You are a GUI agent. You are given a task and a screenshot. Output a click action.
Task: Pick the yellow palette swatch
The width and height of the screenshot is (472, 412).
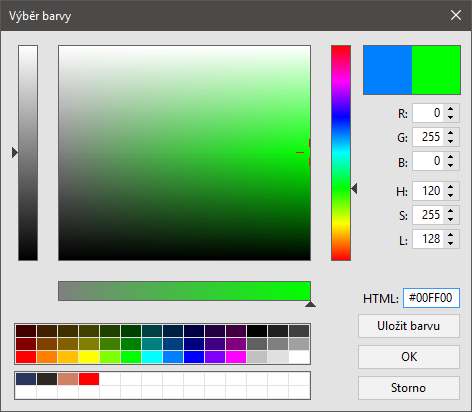click(x=89, y=357)
